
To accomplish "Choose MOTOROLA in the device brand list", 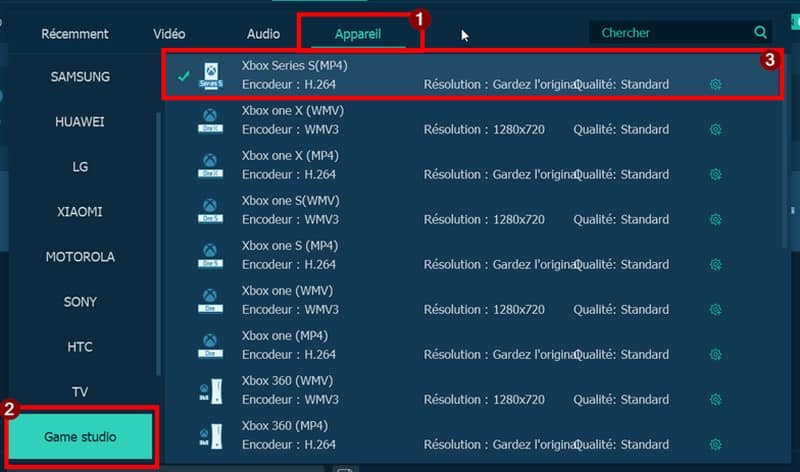I will click(x=80, y=257).
